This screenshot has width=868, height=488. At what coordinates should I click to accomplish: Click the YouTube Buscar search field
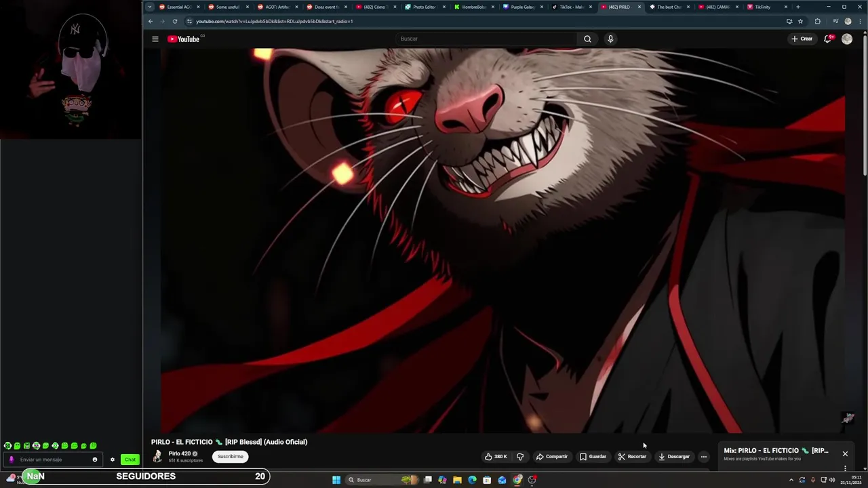coord(486,39)
